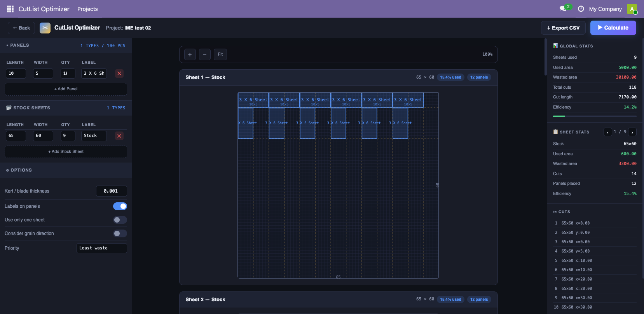Select cut 7 65x60 x=20.00

595,279
